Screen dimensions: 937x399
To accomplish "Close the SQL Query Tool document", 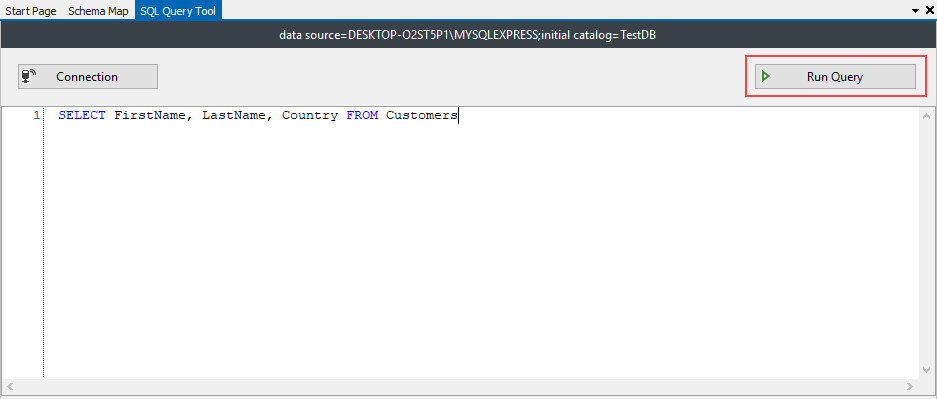I will point(929,10).
